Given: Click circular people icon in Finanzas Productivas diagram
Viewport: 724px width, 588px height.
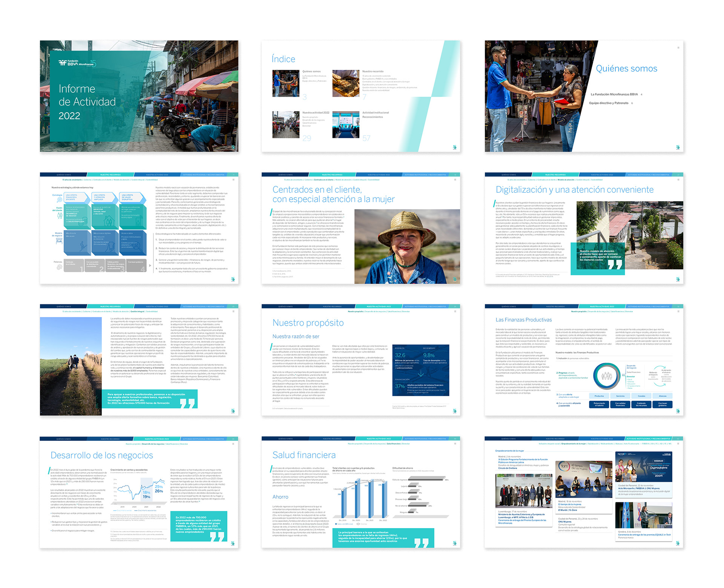Looking at the screenshot, I should pyautogui.click(x=606, y=376).
